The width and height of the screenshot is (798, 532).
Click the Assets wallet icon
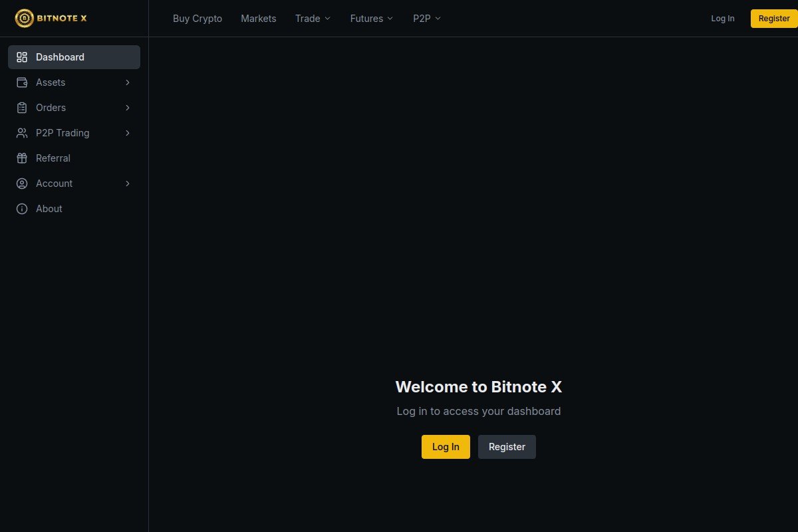22,82
